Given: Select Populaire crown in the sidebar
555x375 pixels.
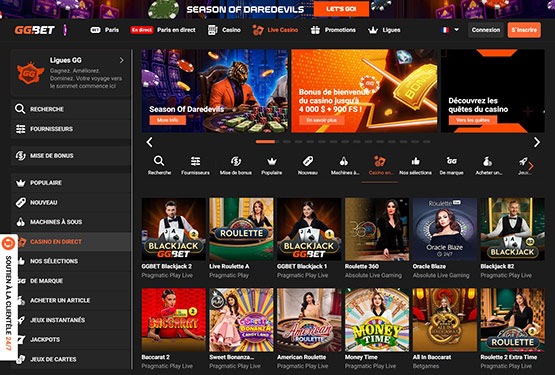Looking at the screenshot, I should 70,183.
